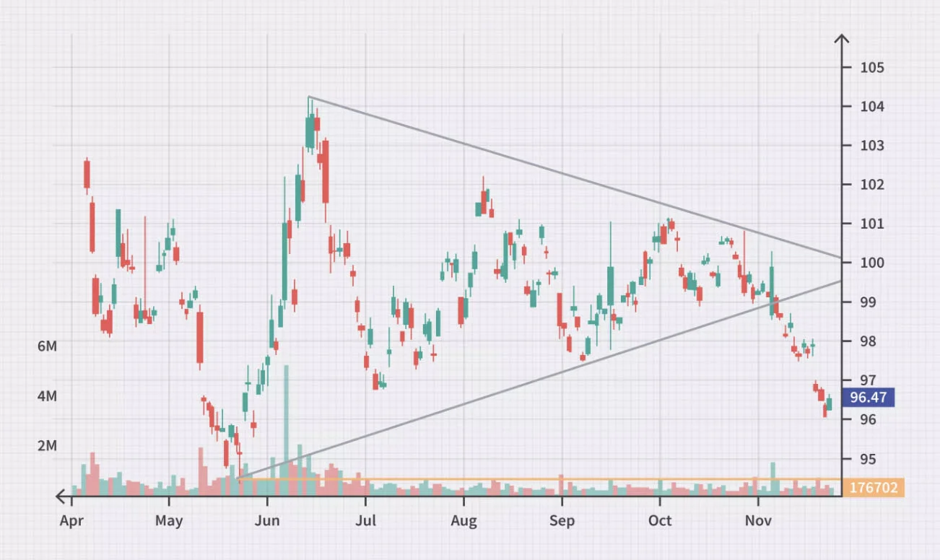Click the left arrow at the time axis start

point(62,496)
